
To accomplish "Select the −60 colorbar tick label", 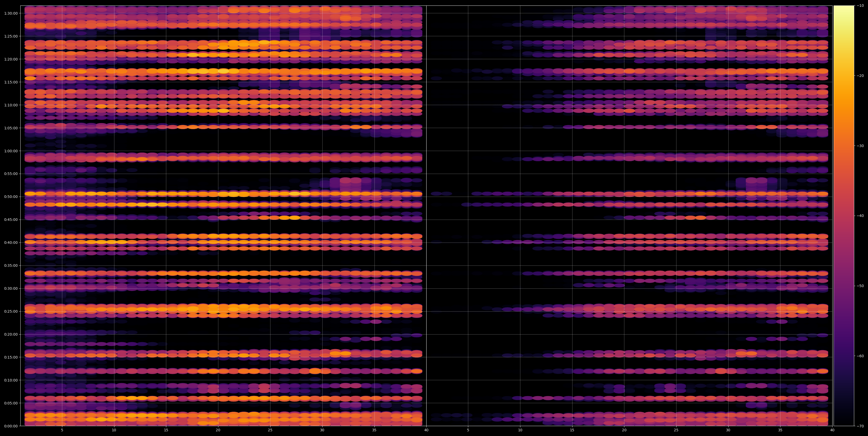I will coord(860,356).
